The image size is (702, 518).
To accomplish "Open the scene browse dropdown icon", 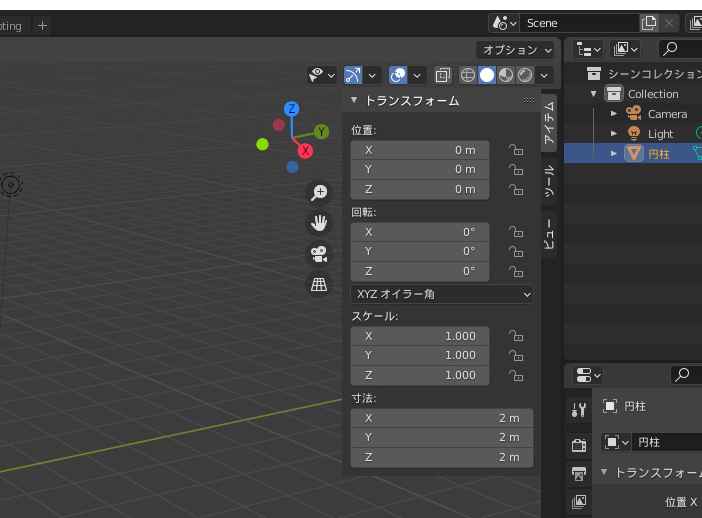I will click(x=504, y=23).
